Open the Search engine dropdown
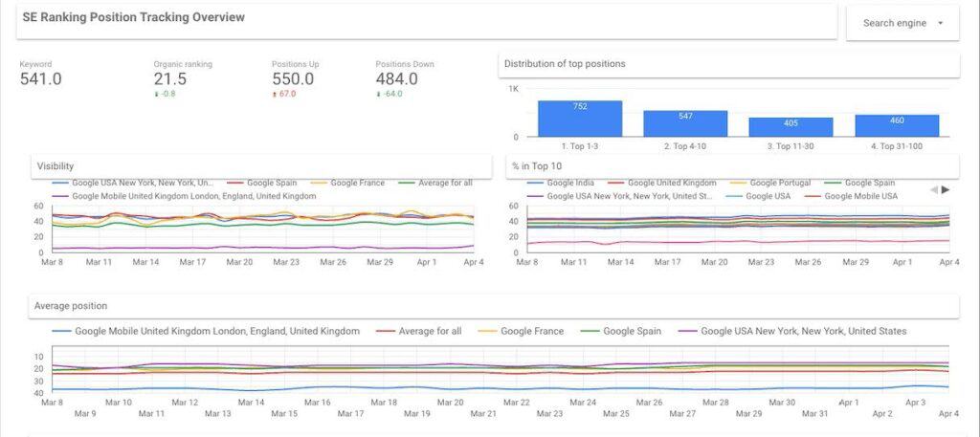This screenshot has height=437, width=980. (902, 23)
